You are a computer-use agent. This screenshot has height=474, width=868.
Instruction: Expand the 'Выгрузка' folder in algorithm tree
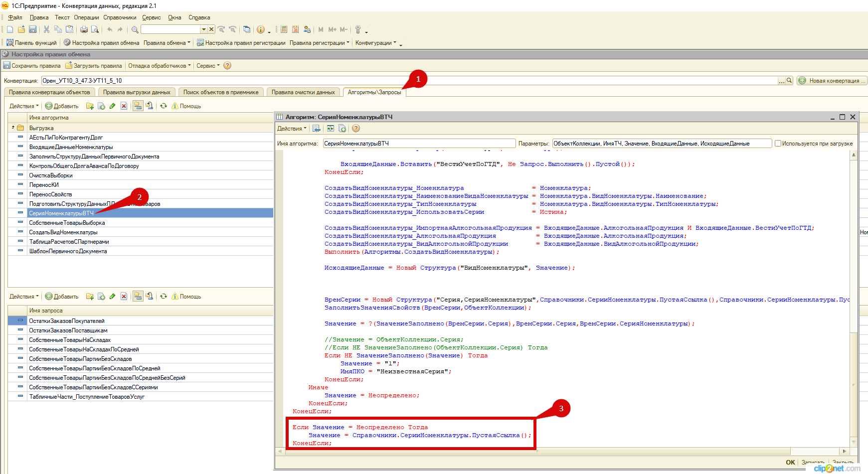13,128
